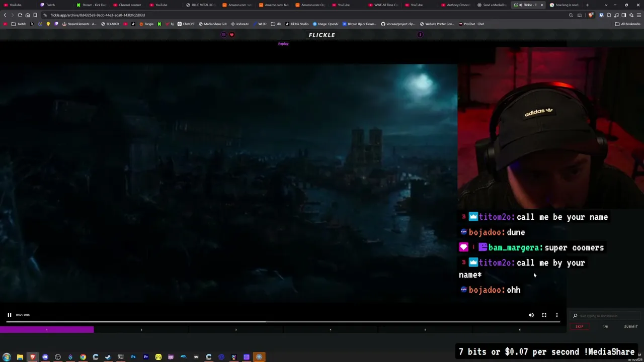The image size is (644, 362).
Task: Switch to the Channel content tab
Action: point(128,5)
